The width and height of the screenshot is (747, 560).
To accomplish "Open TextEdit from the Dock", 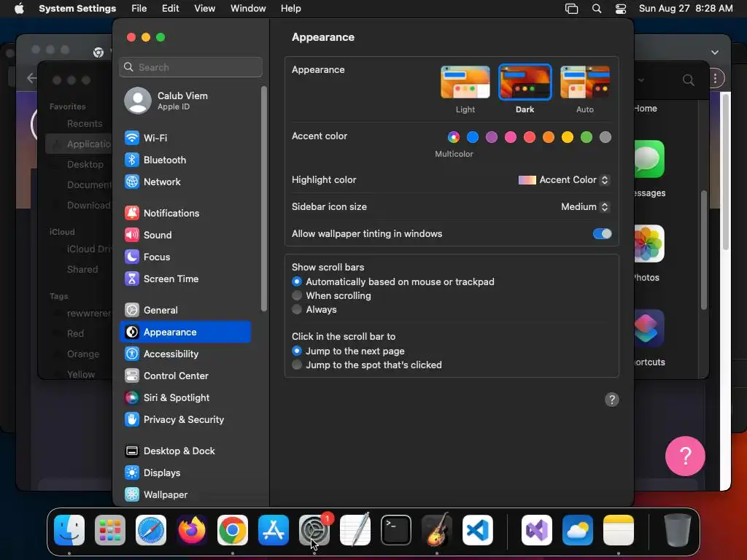I will tap(355, 531).
